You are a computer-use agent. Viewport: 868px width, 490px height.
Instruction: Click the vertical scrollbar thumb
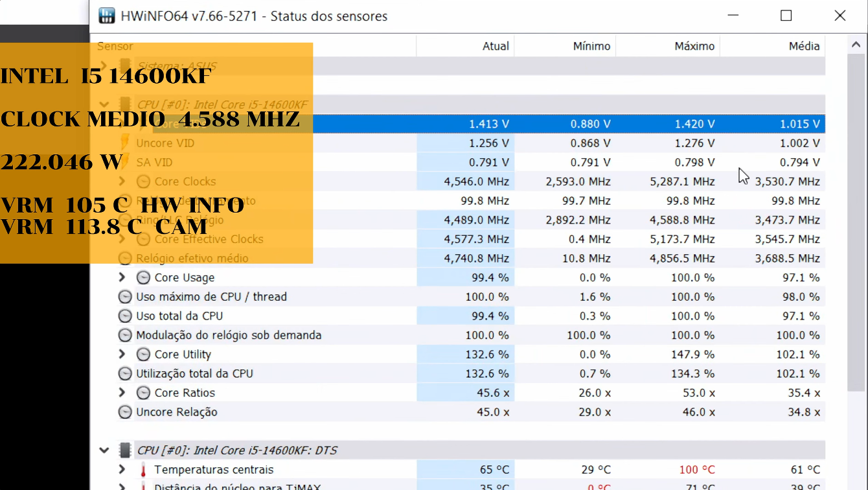(856, 223)
